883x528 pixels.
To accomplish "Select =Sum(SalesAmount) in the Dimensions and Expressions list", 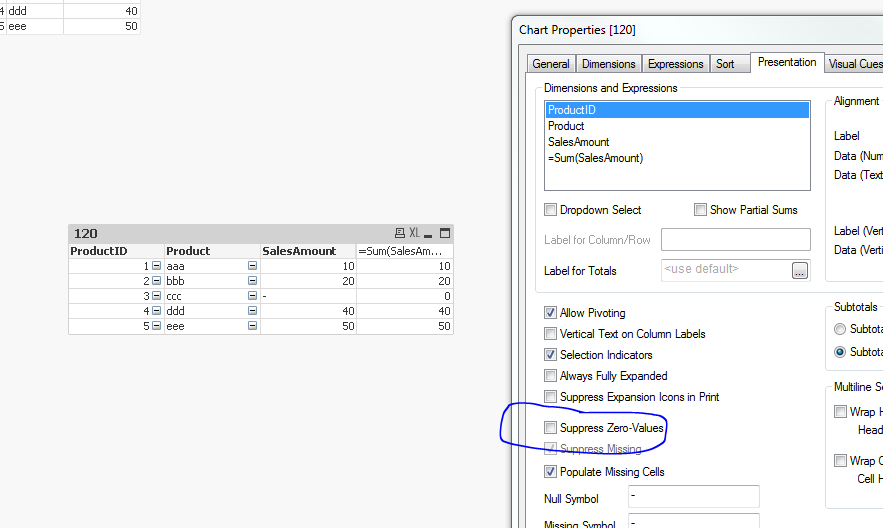I will (596, 158).
